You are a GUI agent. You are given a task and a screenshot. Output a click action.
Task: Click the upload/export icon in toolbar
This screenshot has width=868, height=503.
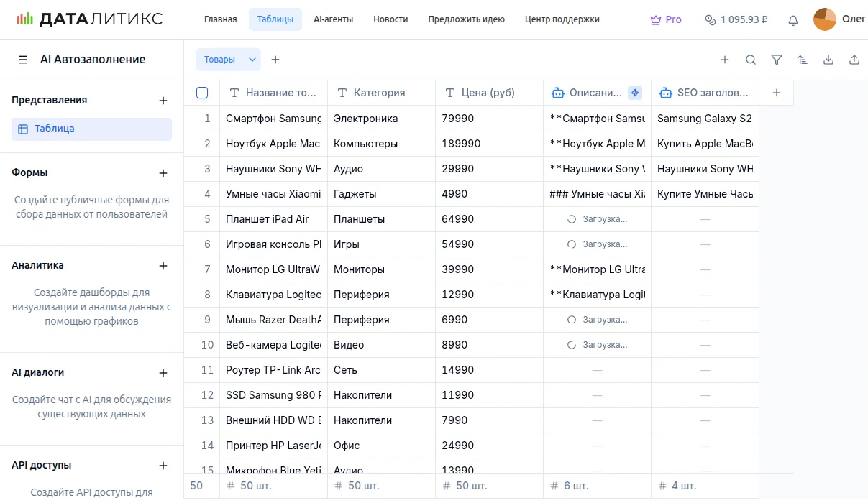coord(854,60)
